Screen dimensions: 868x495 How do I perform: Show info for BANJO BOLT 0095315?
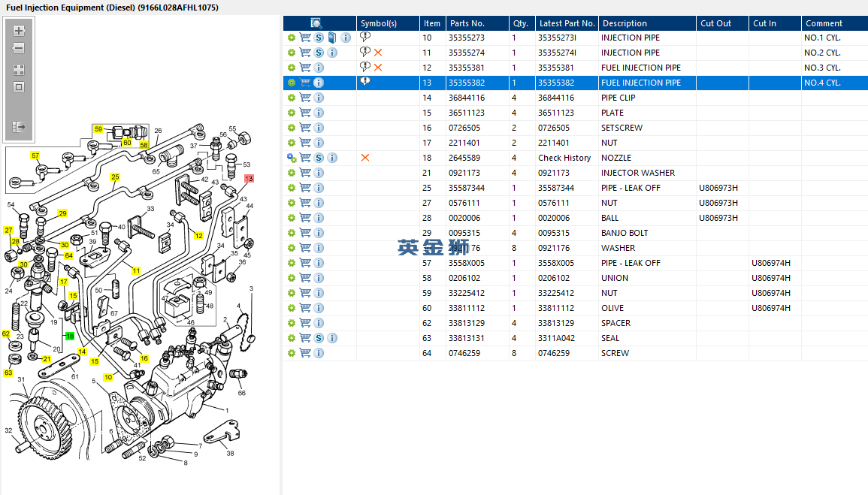coord(319,233)
